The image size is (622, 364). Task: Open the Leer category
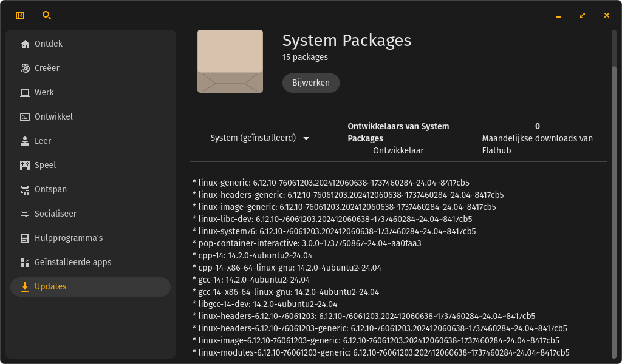coord(43,141)
